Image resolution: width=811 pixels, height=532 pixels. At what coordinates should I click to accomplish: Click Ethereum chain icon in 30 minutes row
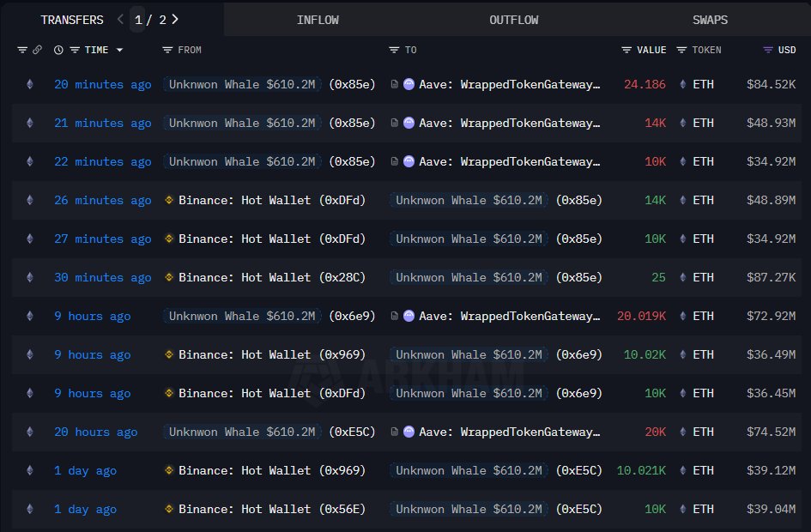(x=30, y=278)
